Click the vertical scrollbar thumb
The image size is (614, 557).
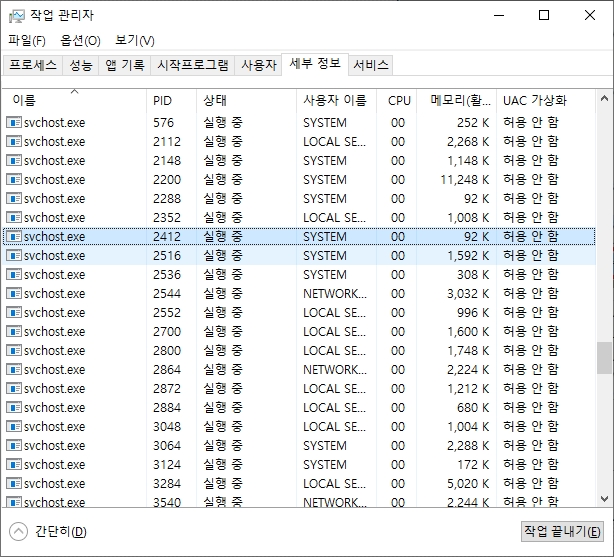click(604, 358)
